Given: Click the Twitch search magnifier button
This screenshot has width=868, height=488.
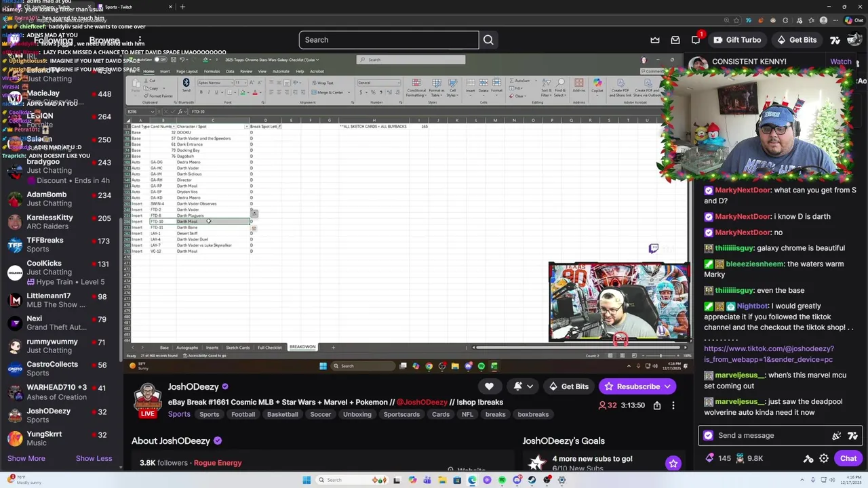Looking at the screenshot, I should [x=488, y=40].
